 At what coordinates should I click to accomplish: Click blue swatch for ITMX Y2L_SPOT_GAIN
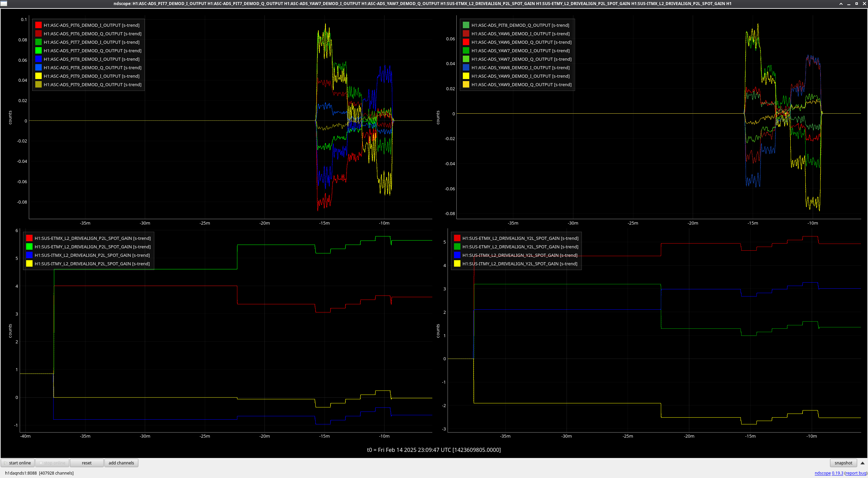[457, 255]
